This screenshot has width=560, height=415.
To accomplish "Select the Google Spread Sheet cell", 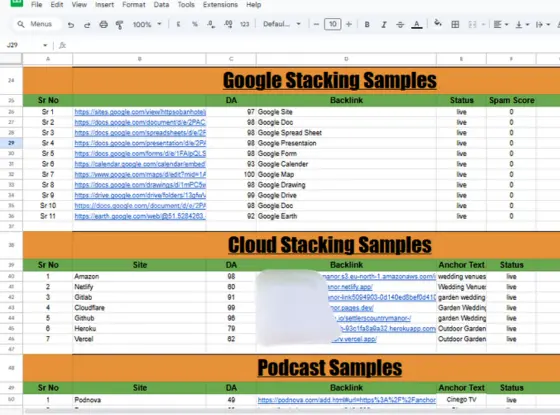I will (x=346, y=133).
